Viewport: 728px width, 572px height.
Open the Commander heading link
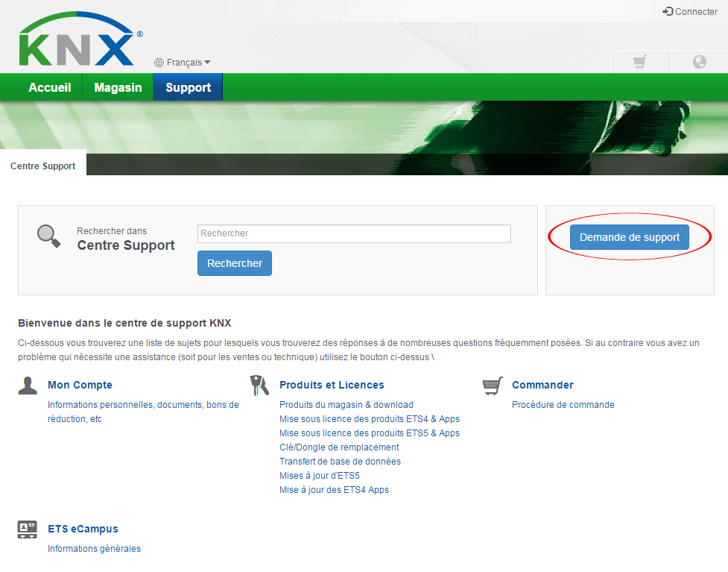pyautogui.click(x=542, y=386)
